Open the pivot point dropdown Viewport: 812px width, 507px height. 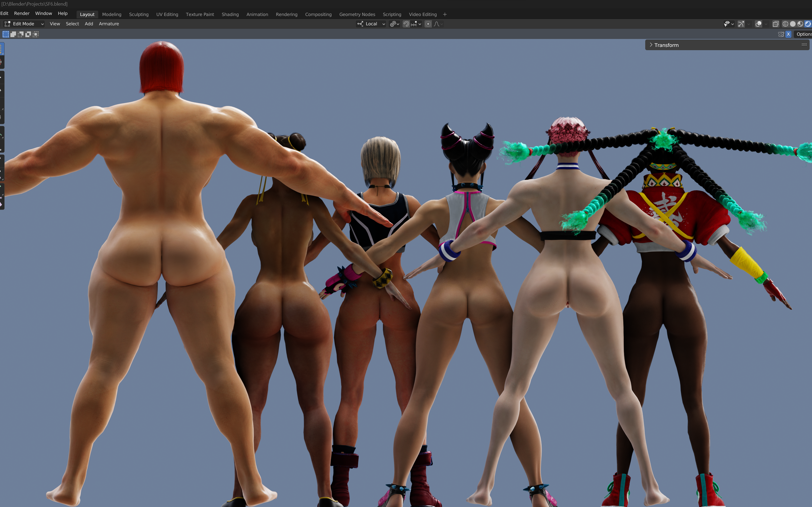click(x=395, y=24)
